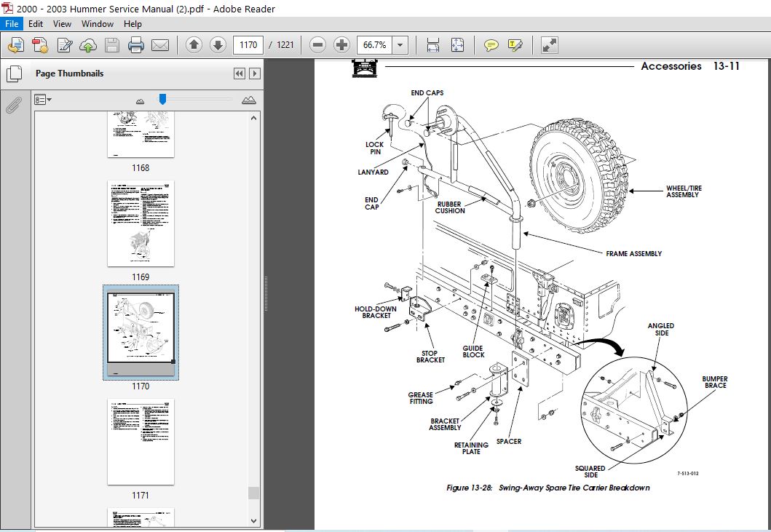Select the page 1169 thumbnail
The width and height of the screenshot is (771, 532).
[x=141, y=223]
